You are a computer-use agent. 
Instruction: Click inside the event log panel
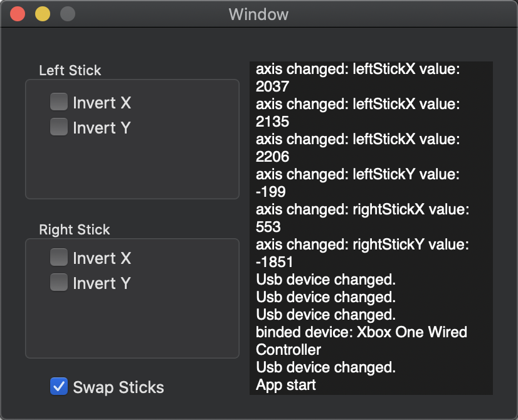coord(370,226)
